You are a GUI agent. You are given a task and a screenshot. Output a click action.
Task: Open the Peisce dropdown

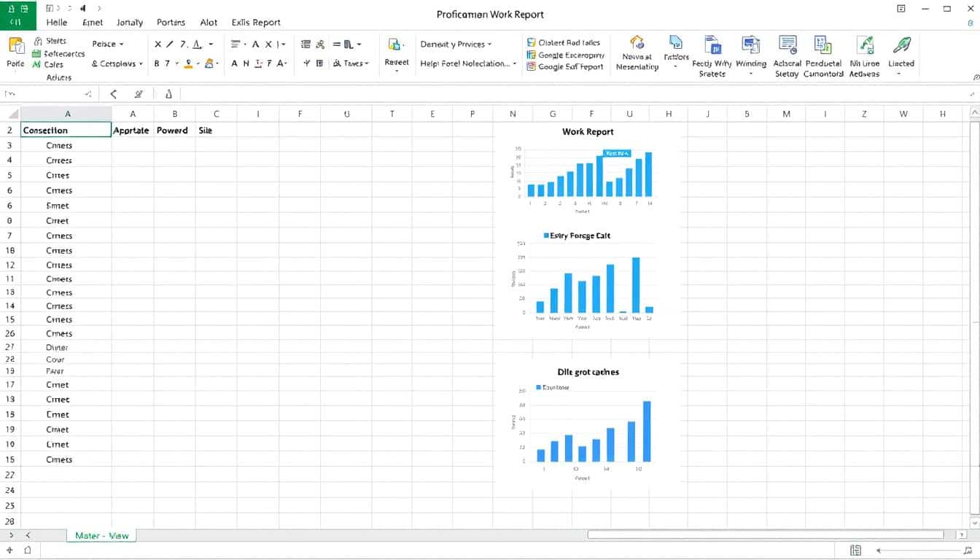(108, 44)
